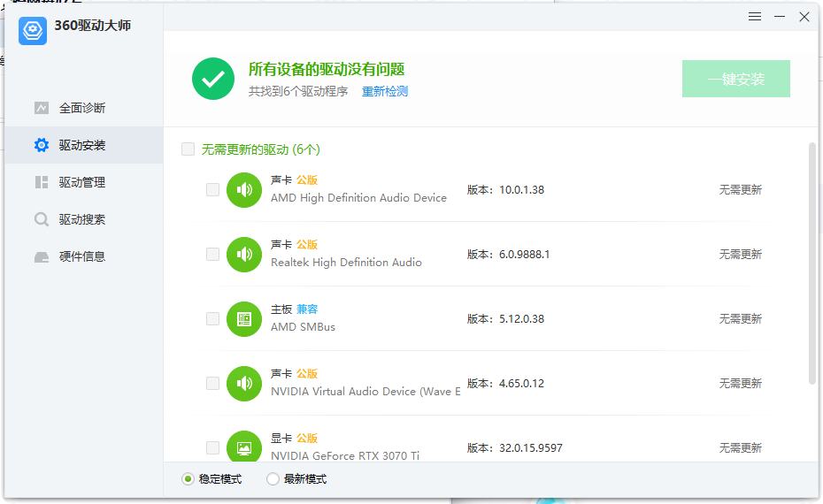
Task: Click 无需更新 for NVIDIA GeForce RTX 3070 Ti
Action: [740, 448]
